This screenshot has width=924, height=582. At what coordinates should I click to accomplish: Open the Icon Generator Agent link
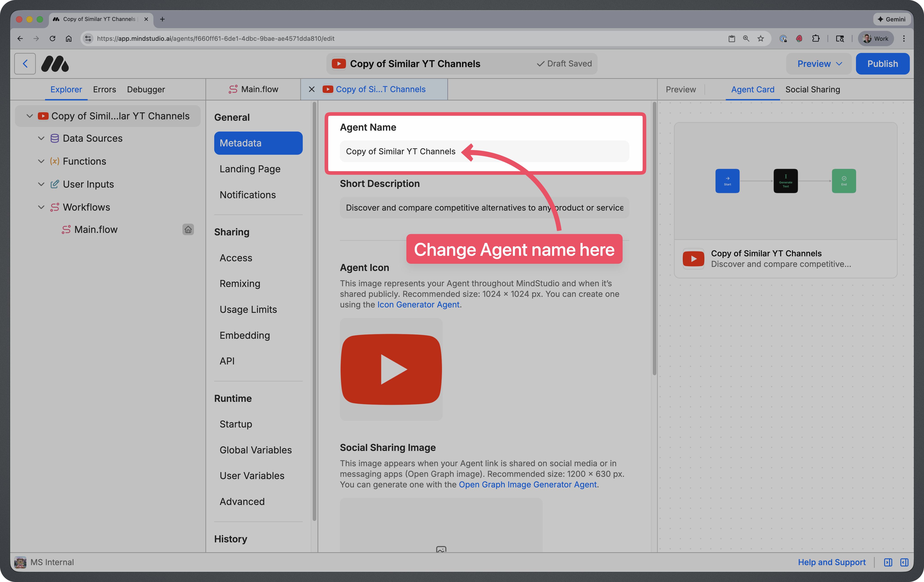[418, 305]
